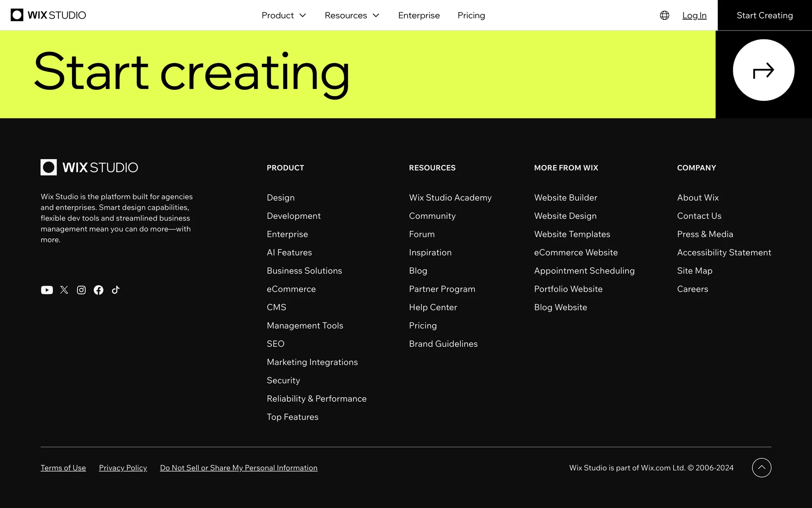Viewport: 812px width, 508px height.
Task: Open the X (Twitter) social icon
Action: [64, 290]
